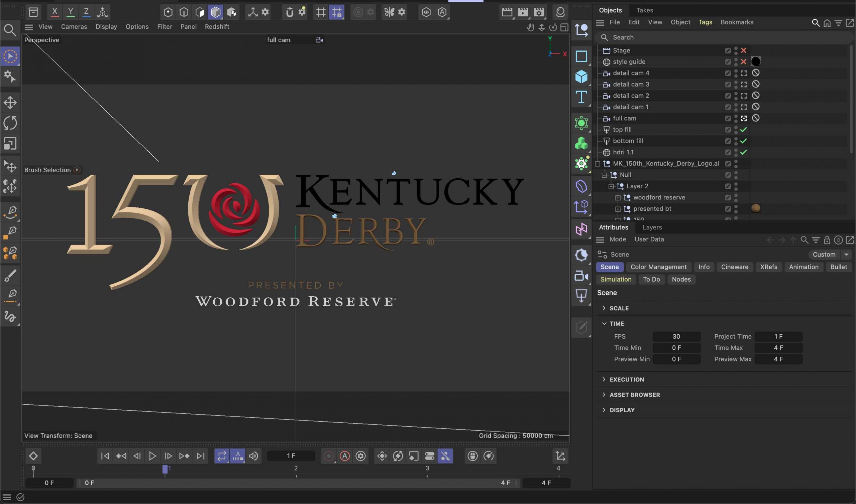
Task: Toggle X axis lock
Action: pos(55,12)
